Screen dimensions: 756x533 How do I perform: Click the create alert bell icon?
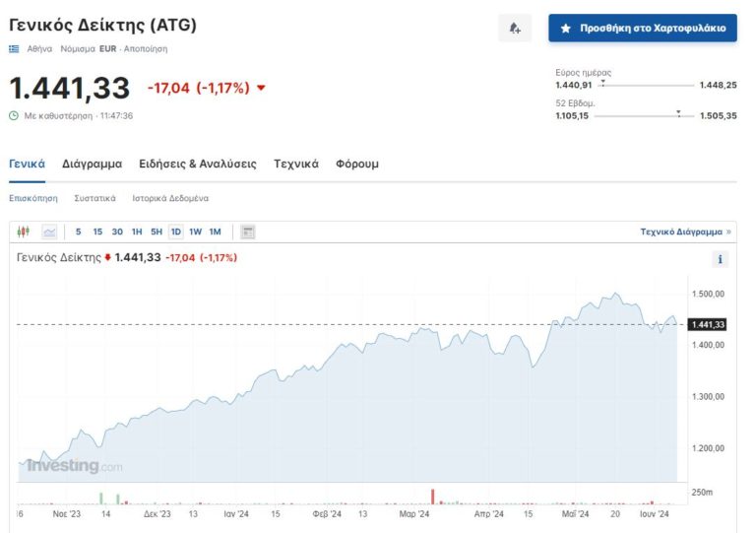point(514,29)
